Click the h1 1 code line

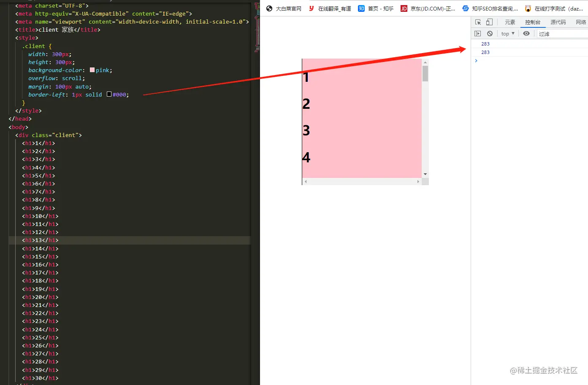[38, 143]
